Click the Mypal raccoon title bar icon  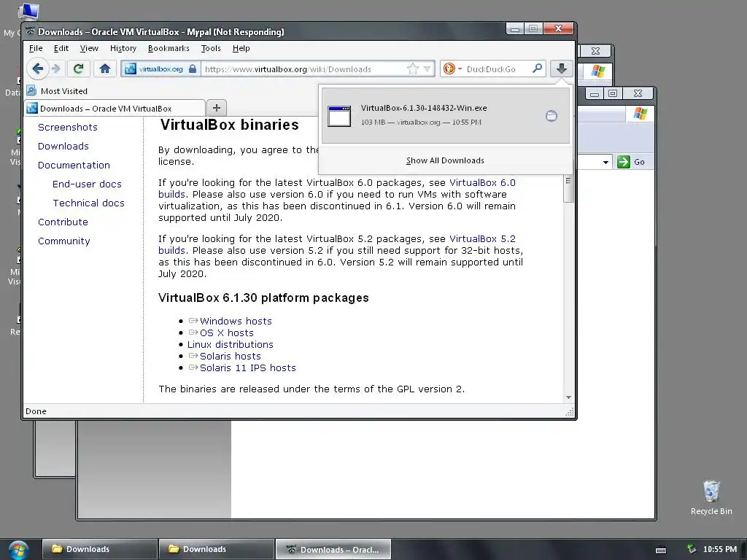(30, 31)
